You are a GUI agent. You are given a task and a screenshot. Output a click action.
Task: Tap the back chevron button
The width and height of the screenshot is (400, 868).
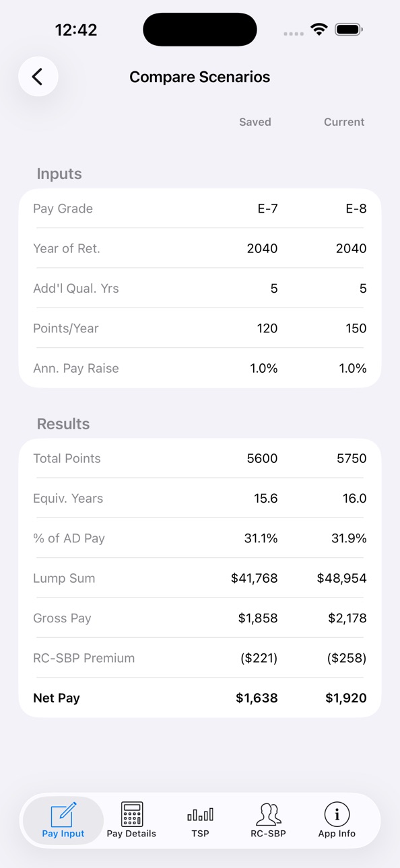(38, 77)
